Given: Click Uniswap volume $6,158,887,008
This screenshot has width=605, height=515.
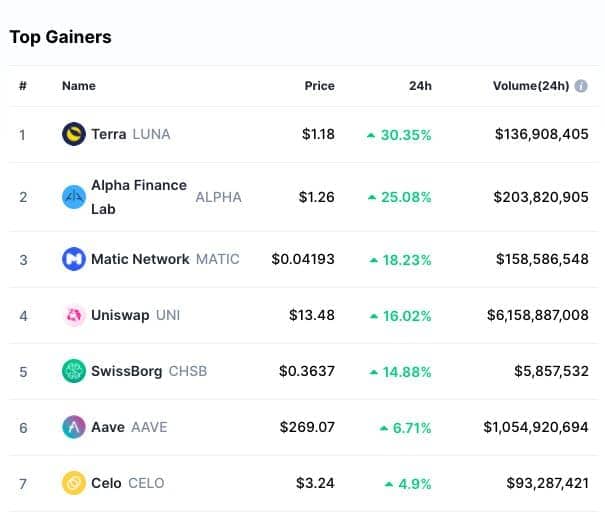Looking at the screenshot, I should tap(537, 315).
